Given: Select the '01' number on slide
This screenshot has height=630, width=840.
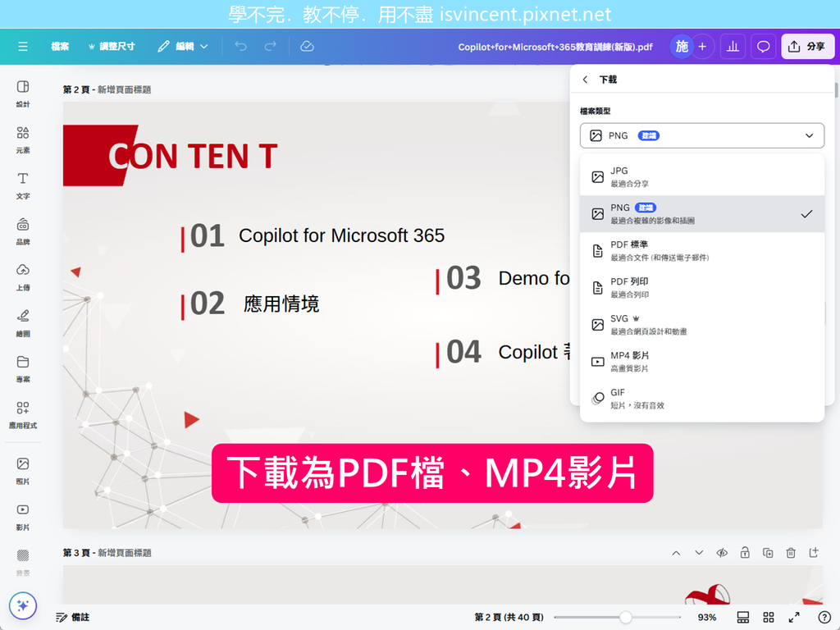Looking at the screenshot, I should point(208,235).
